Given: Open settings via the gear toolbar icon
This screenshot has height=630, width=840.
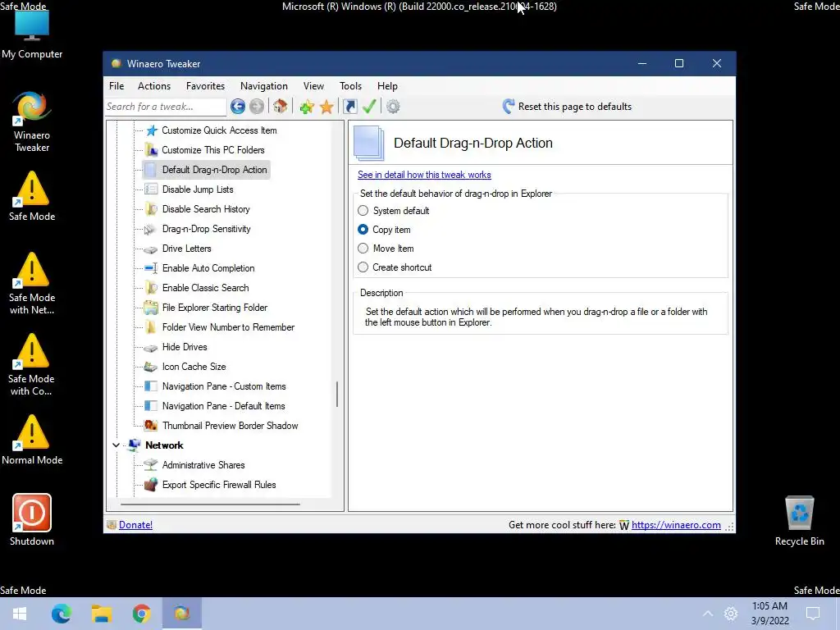Looking at the screenshot, I should (x=393, y=107).
